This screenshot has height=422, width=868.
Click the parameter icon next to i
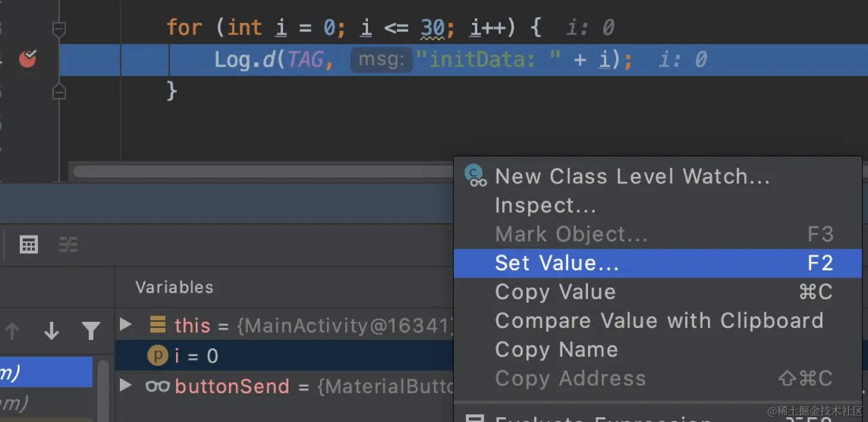[x=158, y=356]
